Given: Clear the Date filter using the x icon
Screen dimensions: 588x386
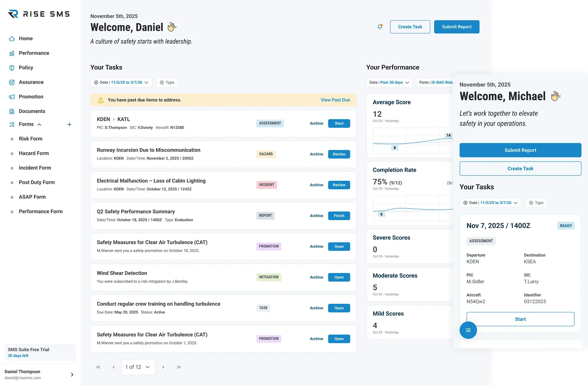Looking at the screenshot, I should coord(96,82).
